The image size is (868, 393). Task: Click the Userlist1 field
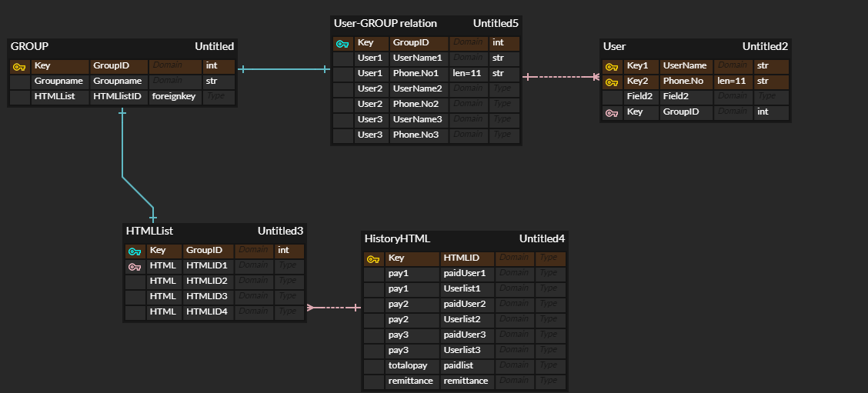[466, 289]
